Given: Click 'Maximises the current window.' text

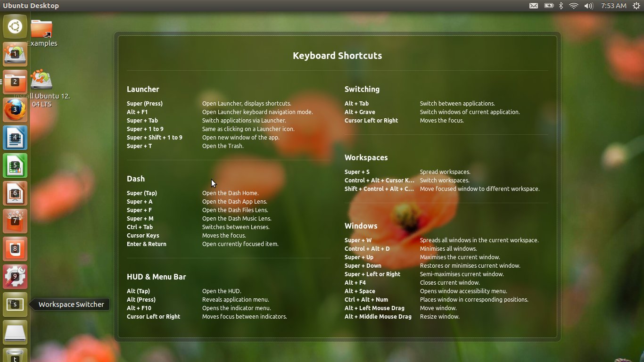Looking at the screenshot, I should [460, 257].
